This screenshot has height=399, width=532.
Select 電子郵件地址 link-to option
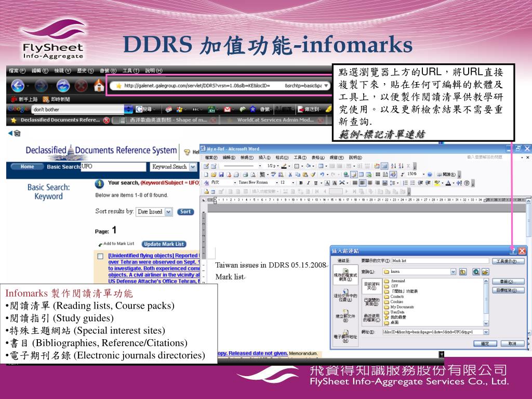point(345,336)
